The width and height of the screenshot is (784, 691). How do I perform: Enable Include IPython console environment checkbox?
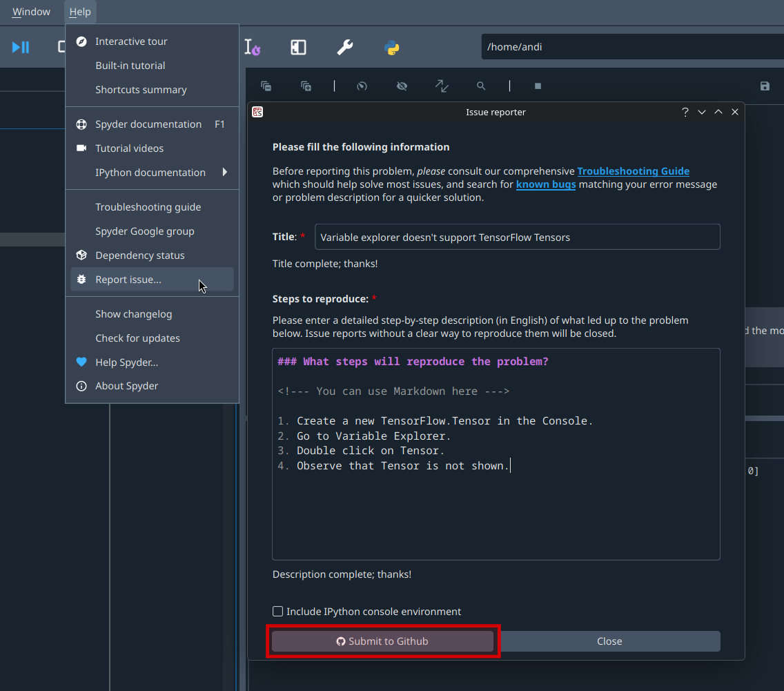(277, 611)
